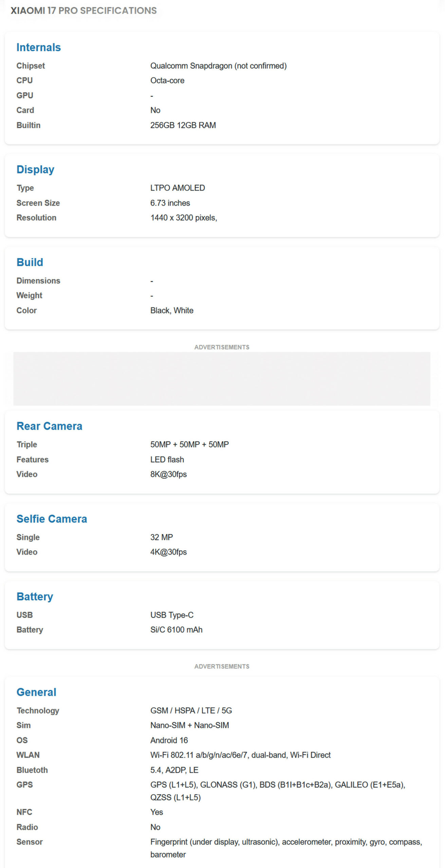
Task: Click the Builtin 256GB 12GB RAM value
Action: pos(183,125)
